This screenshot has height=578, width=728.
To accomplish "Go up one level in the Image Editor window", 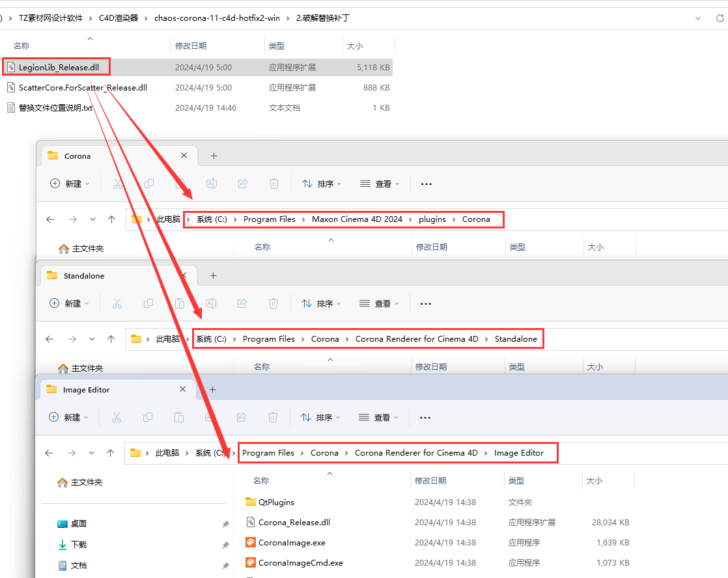I will [x=110, y=452].
